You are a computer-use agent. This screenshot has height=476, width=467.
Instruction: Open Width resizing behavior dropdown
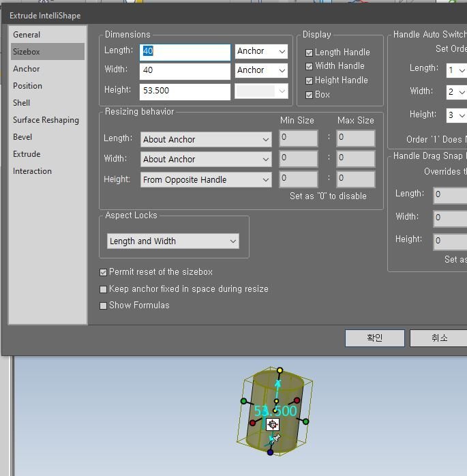(x=206, y=159)
